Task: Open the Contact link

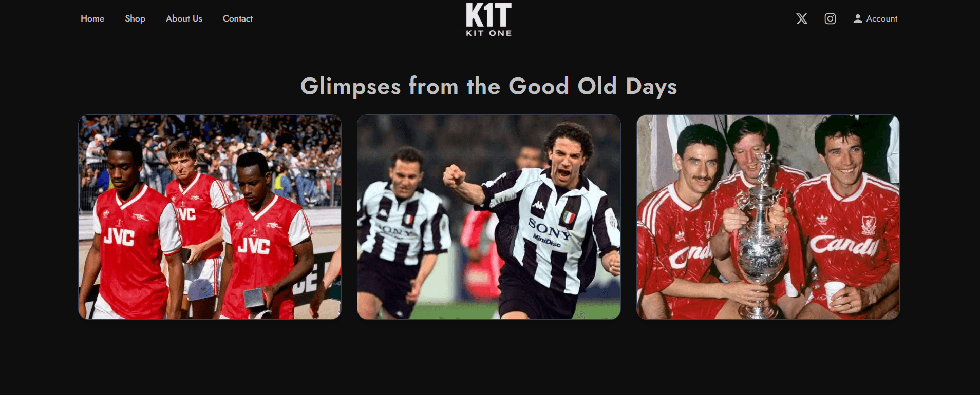Action: 238,18
